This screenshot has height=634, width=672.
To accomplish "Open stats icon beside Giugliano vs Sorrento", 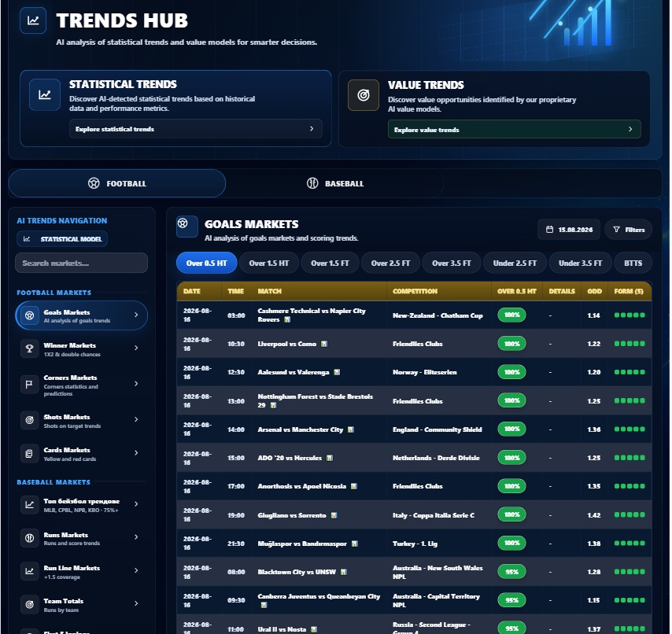I will tap(334, 515).
